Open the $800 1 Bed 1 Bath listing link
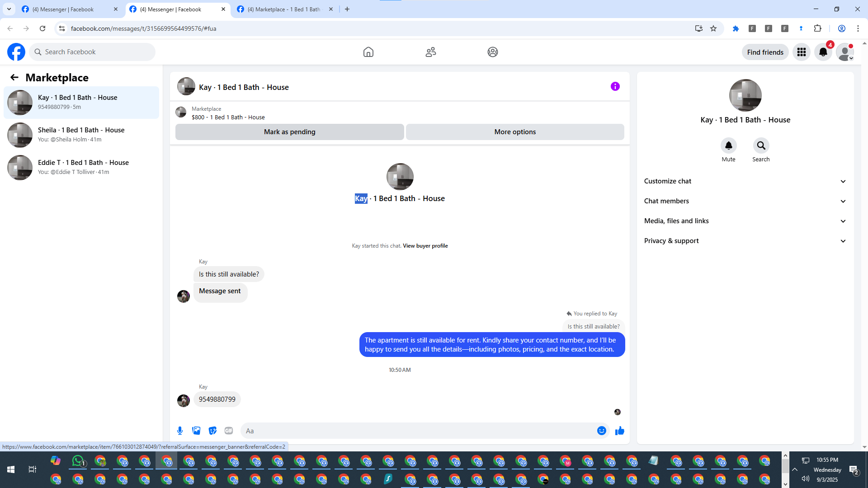 coord(228,117)
